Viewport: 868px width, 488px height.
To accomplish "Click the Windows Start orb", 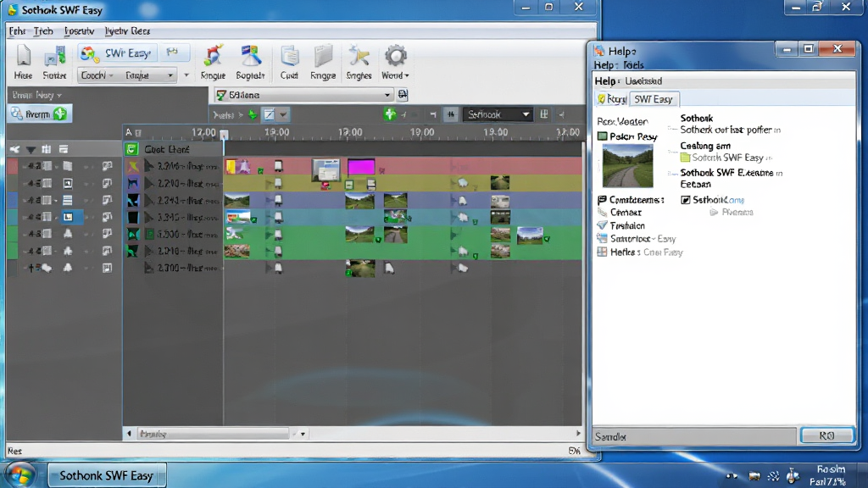I will pos(20,474).
